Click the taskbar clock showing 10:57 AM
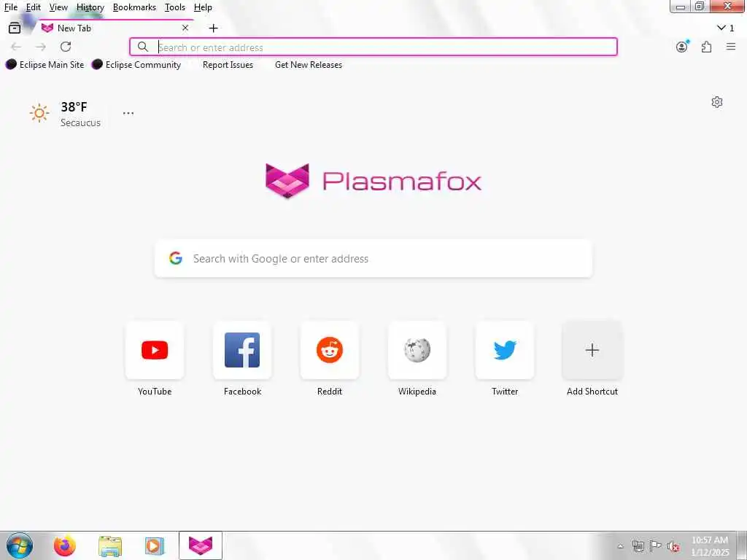The image size is (747, 560). coord(710,545)
